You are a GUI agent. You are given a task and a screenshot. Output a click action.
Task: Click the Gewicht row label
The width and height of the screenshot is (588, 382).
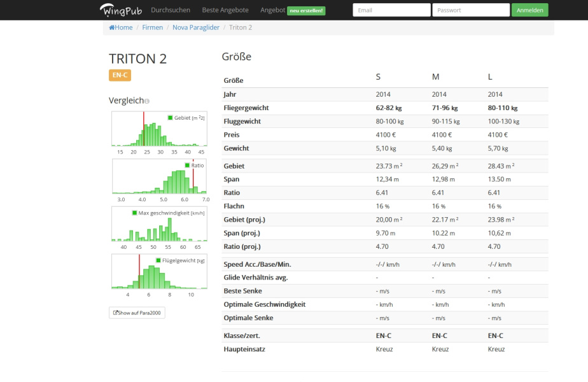tap(236, 148)
